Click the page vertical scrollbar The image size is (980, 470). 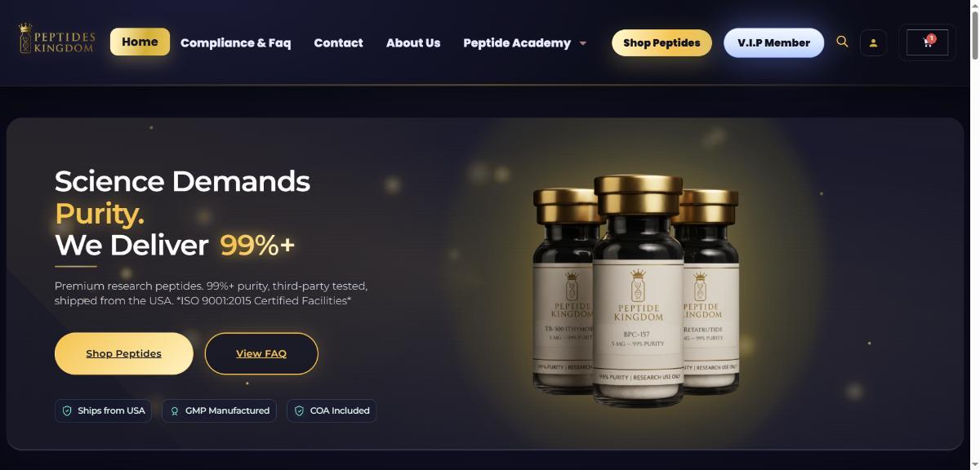[974, 235]
